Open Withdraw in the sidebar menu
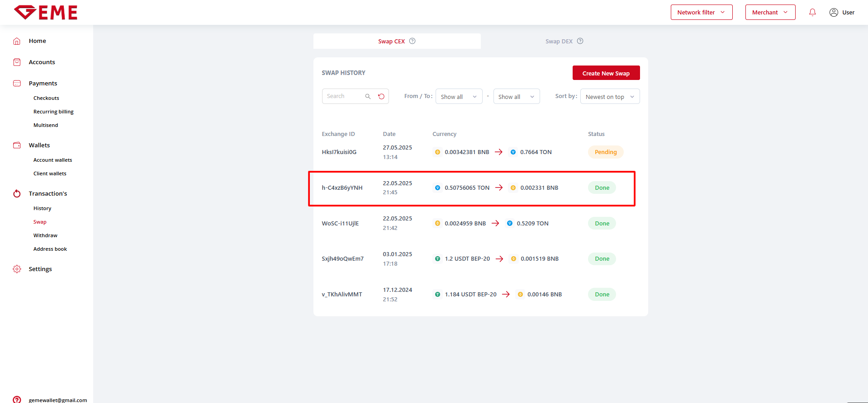 tap(45, 235)
